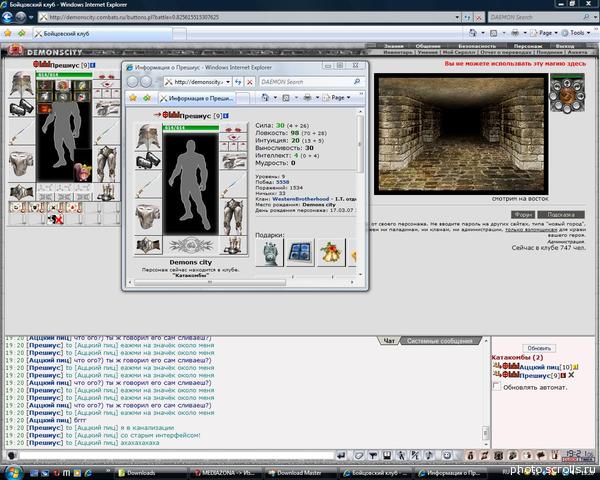Click the horizontal scrollbar in the Информация popup
This screenshot has height=480, width=600.
click(210, 282)
